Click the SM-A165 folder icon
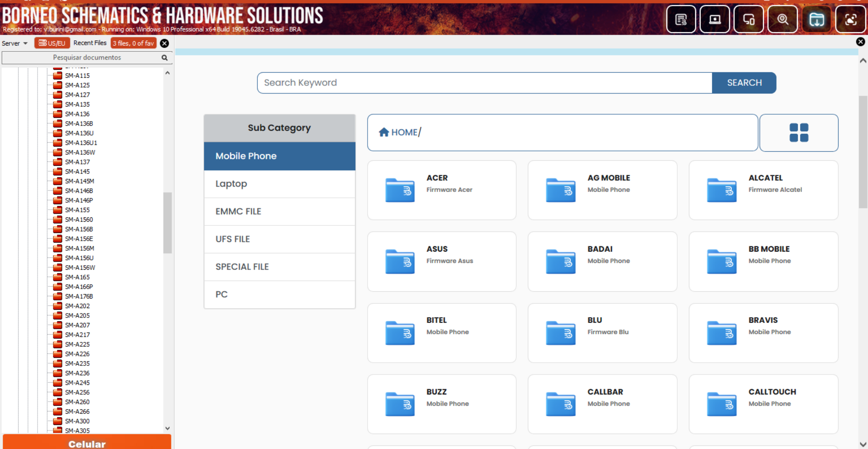This screenshot has height=449, width=868. pos(57,277)
